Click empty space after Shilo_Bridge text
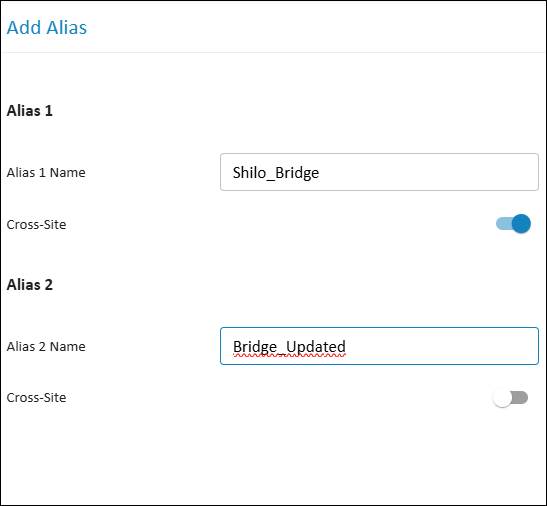This screenshot has width=547, height=506. pyautogui.click(x=426, y=172)
